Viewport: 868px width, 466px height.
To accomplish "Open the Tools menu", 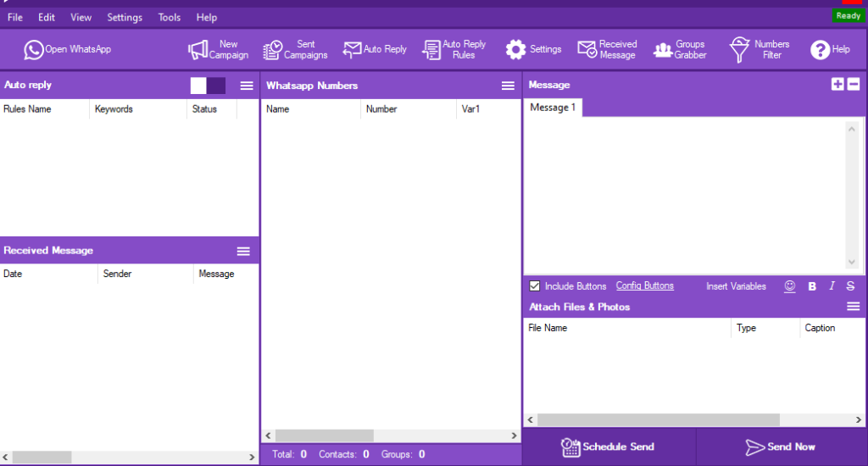I will click(170, 18).
